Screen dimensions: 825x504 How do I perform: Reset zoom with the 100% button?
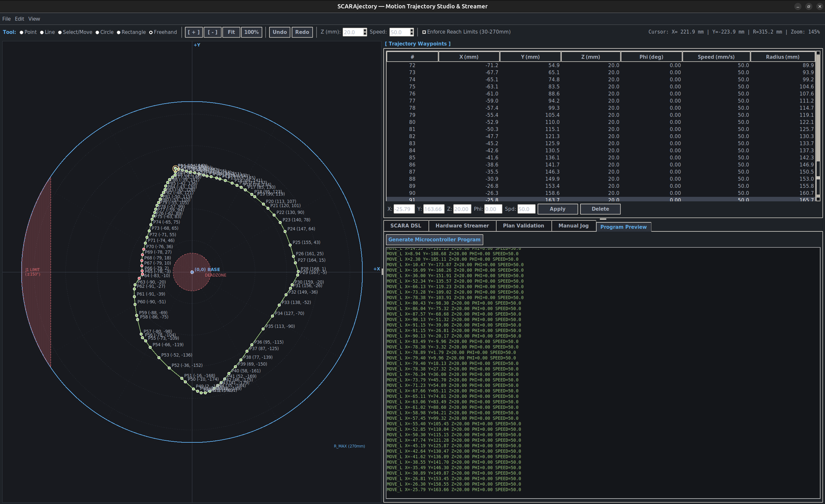pos(251,32)
